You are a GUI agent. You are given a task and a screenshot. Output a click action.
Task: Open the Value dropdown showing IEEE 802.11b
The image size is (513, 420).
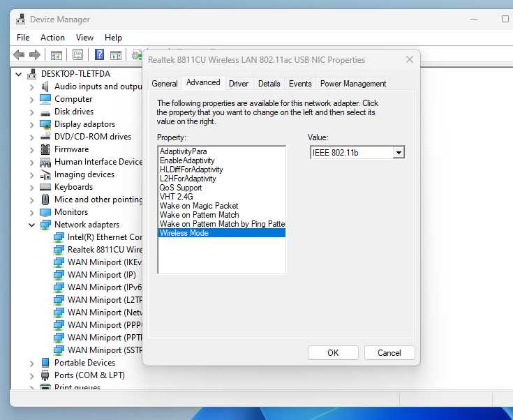pos(399,153)
